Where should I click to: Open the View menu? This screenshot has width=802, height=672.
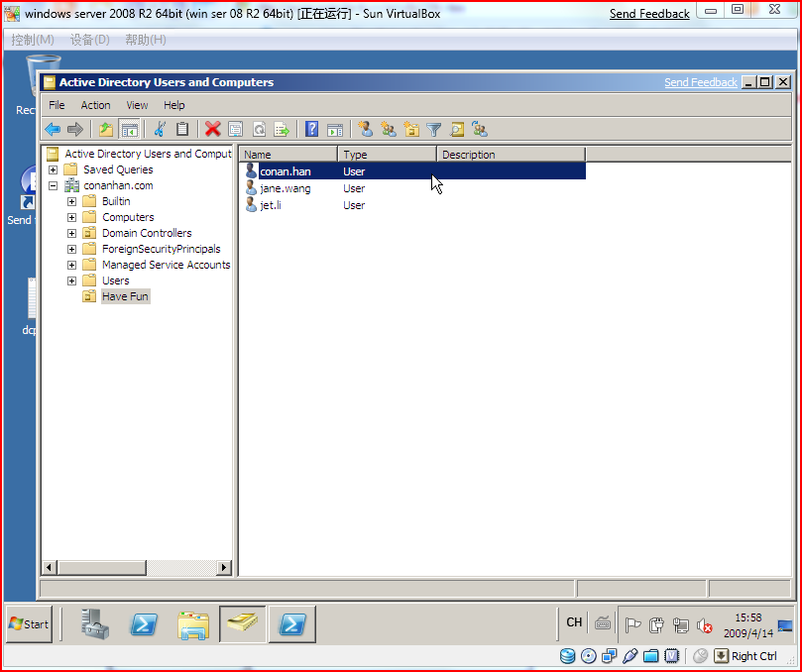(x=137, y=105)
